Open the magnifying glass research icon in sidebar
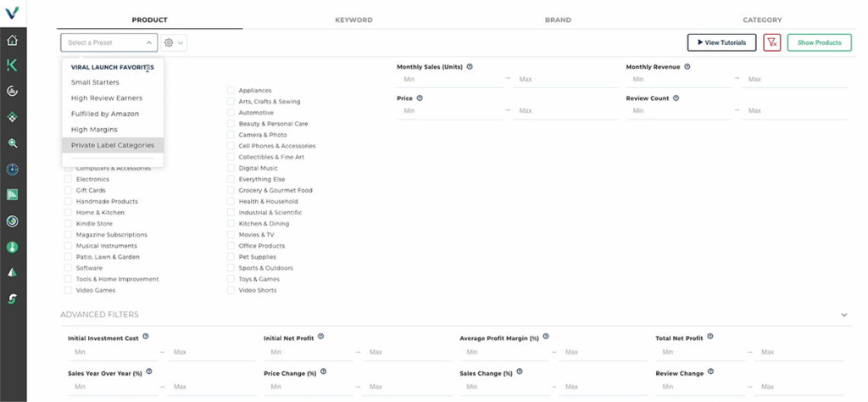This screenshot has width=868, height=402. point(12,142)
